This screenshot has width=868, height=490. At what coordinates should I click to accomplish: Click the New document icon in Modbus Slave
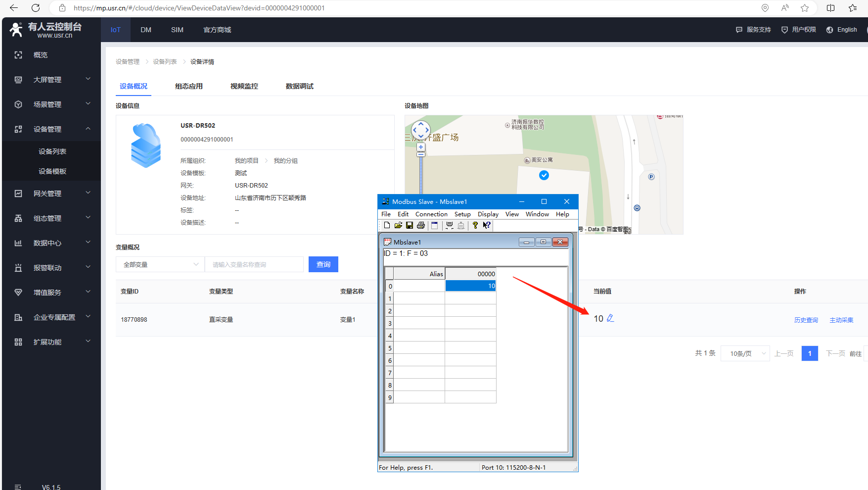(x=387, y=225)
